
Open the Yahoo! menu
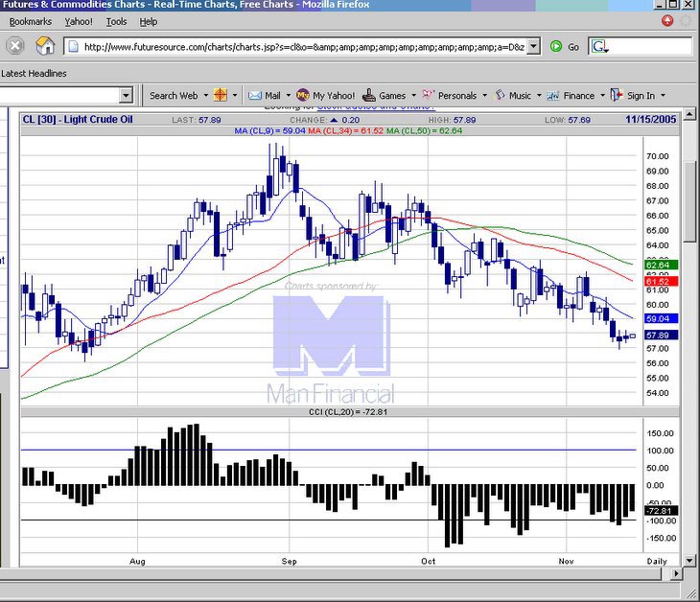pyautogui.click(x=79, y=21)
